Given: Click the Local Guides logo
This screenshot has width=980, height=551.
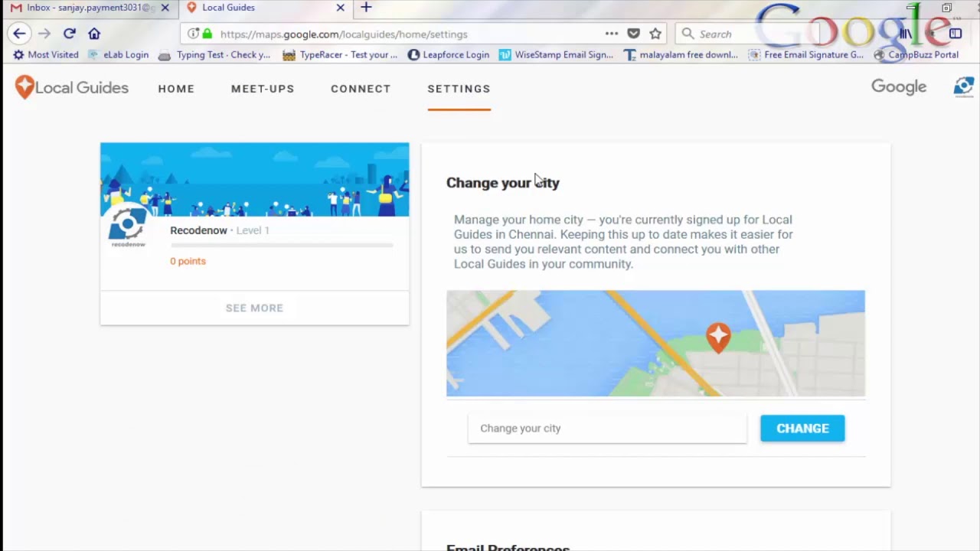Looking at the screenshot, I should 72,88.
